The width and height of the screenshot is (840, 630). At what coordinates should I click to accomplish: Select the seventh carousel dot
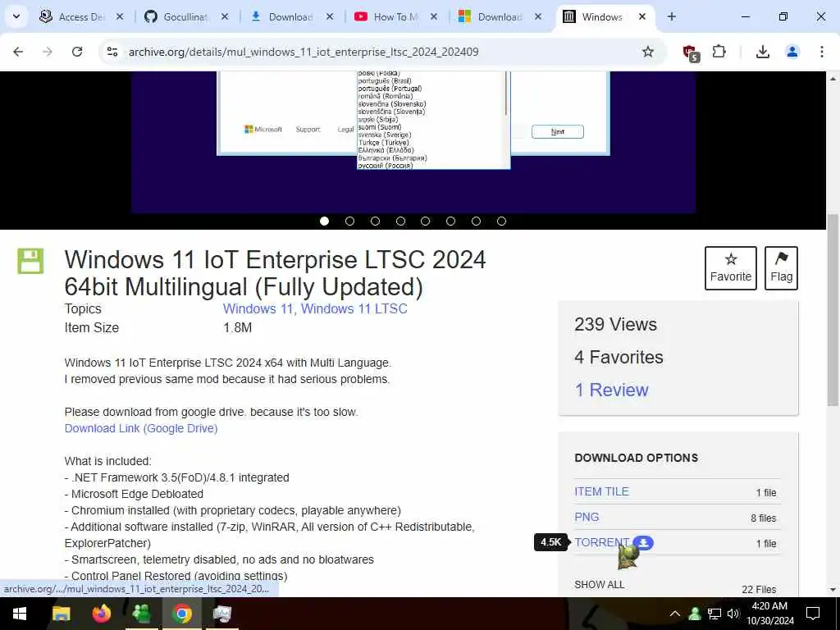pyautogui.click(x=476, y=221)
